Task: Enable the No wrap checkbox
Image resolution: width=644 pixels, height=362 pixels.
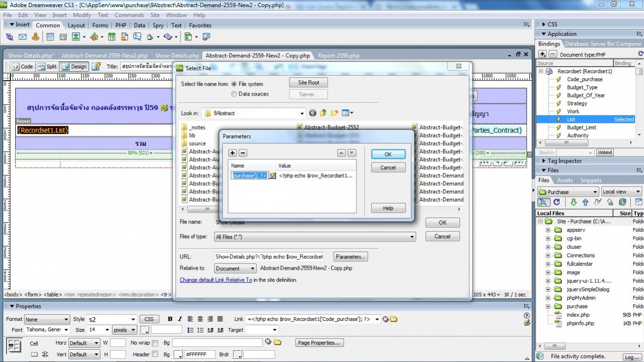Action: click(155, 343)
